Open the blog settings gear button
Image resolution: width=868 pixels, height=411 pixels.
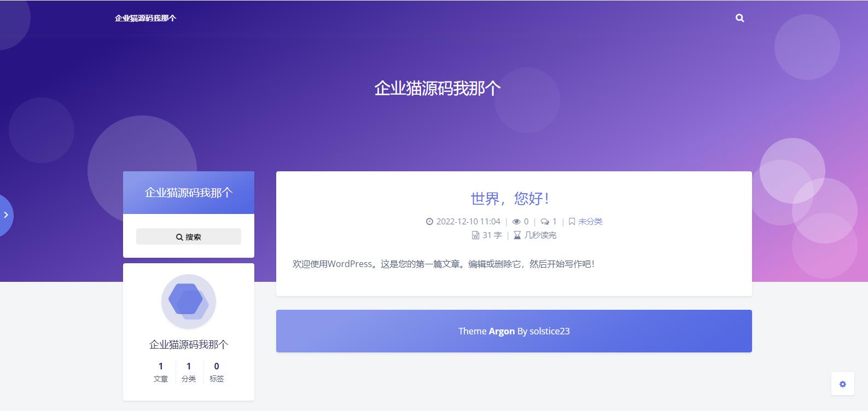click(x=842, y=384)
